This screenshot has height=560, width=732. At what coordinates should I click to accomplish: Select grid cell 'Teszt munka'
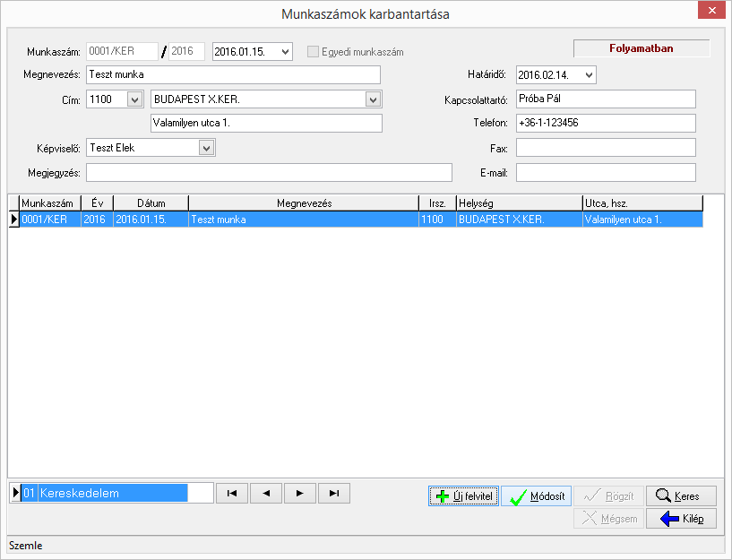[x=304, y=220]
